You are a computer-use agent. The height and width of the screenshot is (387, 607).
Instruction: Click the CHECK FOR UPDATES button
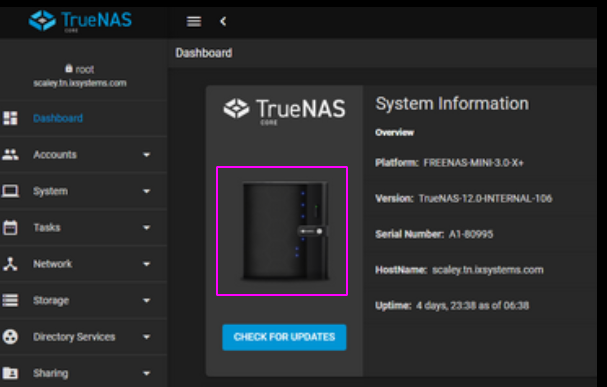pyautogui.click(x=284, y=337)
